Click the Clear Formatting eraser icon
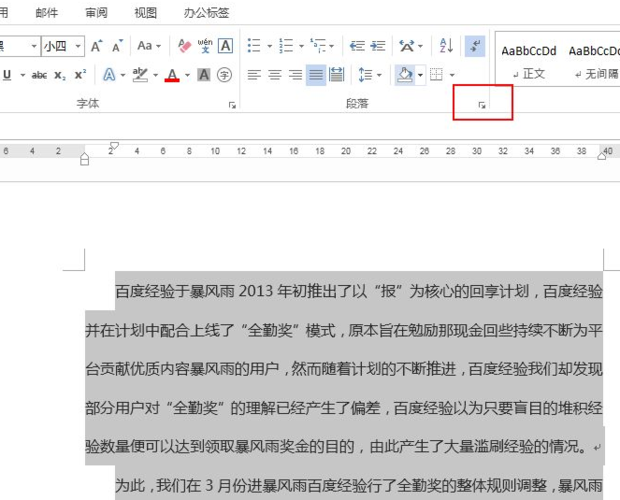The image size is (620, 500). pyautogui.click(x=184, y=46)
